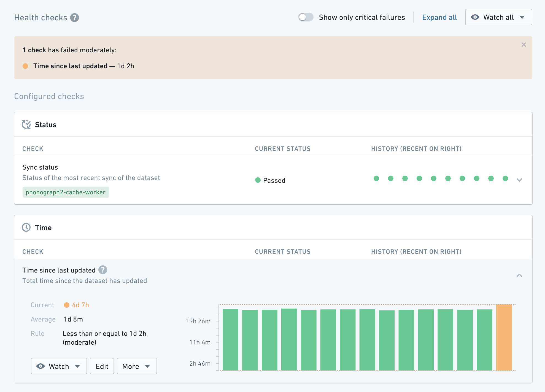Screen dimensions: 545x392
Task: Click the most recent green history dot
Action: pyautogui.click(x=505, y=178)
